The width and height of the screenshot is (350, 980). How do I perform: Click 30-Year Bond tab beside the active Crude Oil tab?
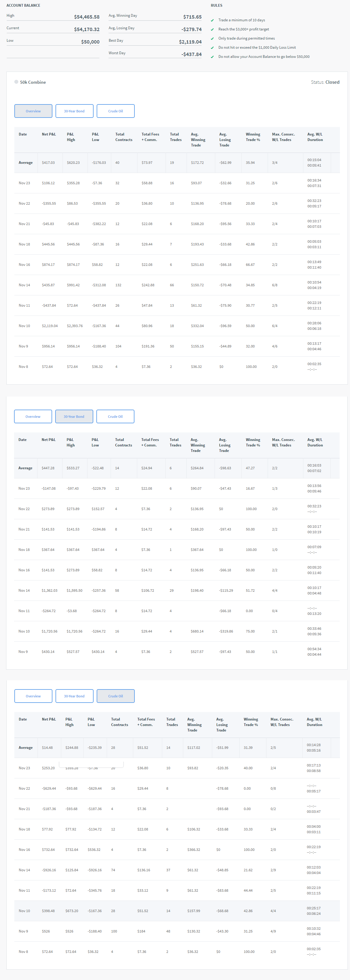coord(74,696)
